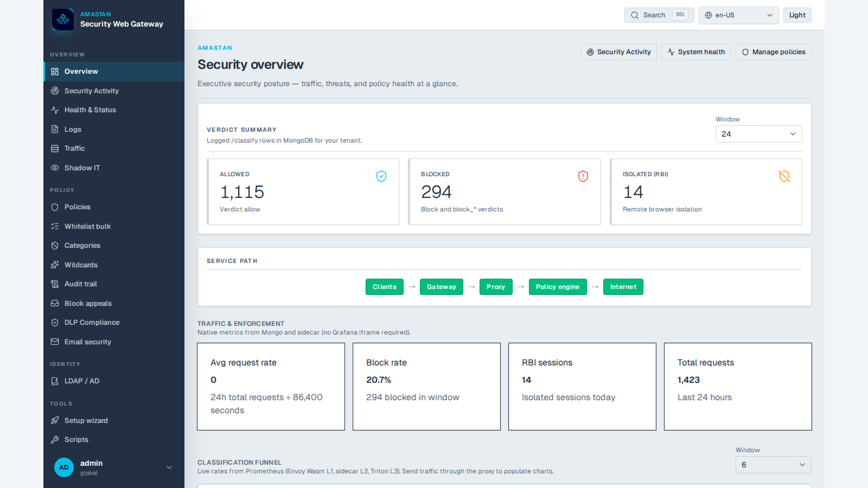Click the Amastan logo icon
868x488 pixels.
(x=63, y=19)
